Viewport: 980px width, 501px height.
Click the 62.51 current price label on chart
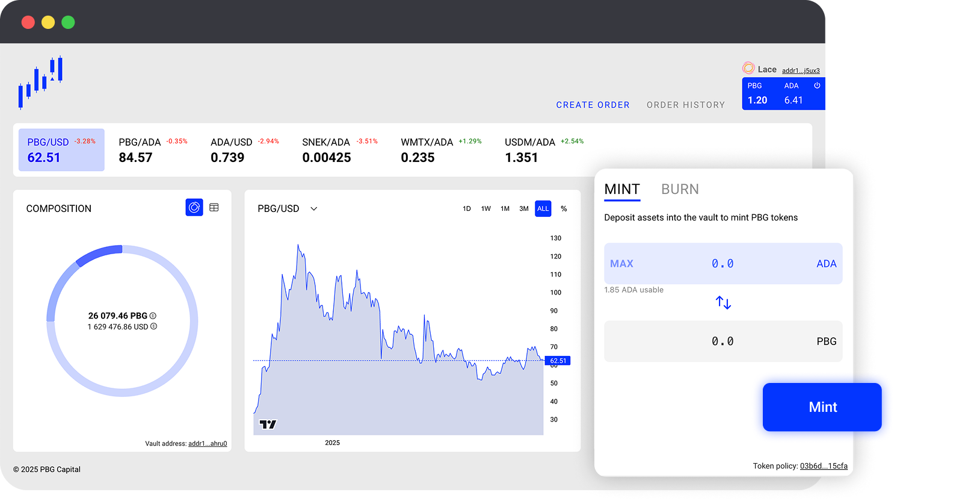tap(558, 361)
